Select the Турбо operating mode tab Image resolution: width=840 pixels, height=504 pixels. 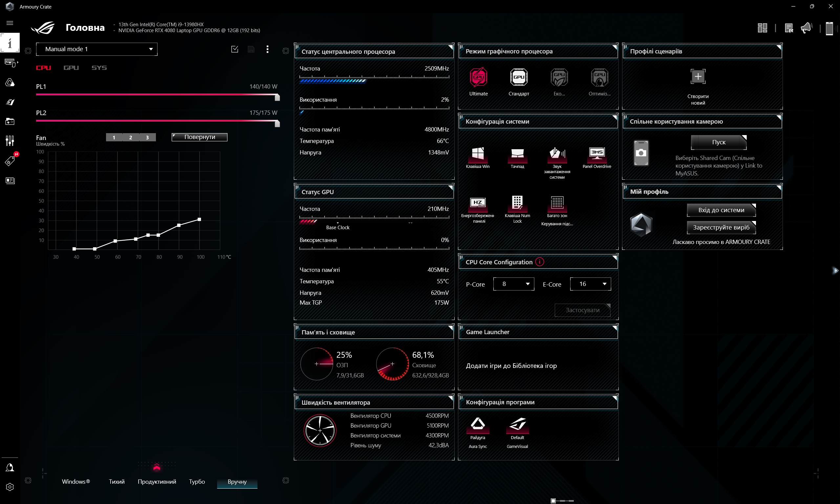[x=197, y=481]
